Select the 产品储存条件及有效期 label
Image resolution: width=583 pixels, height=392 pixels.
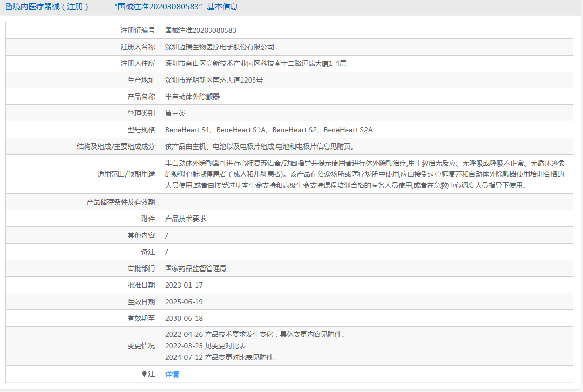(120, 202)
